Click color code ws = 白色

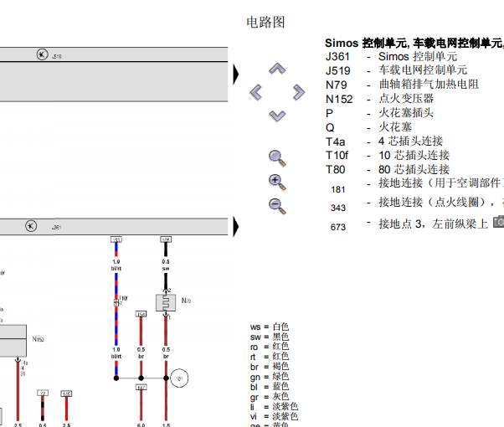(270, 327)
